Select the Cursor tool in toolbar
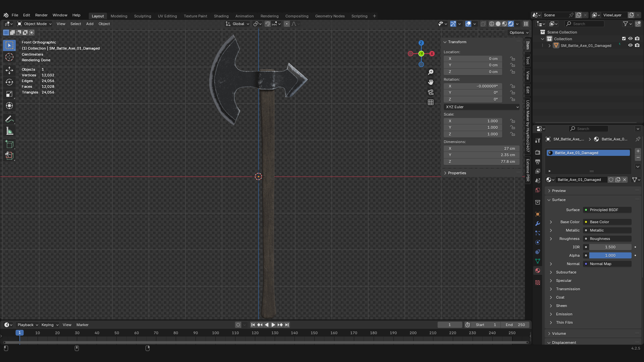Viewport: 644px width, 362px height. 9,57
